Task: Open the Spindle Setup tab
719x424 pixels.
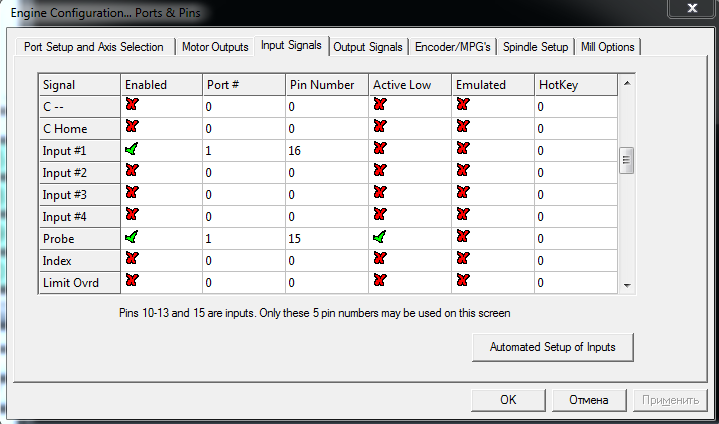Action: click(536, 47)
